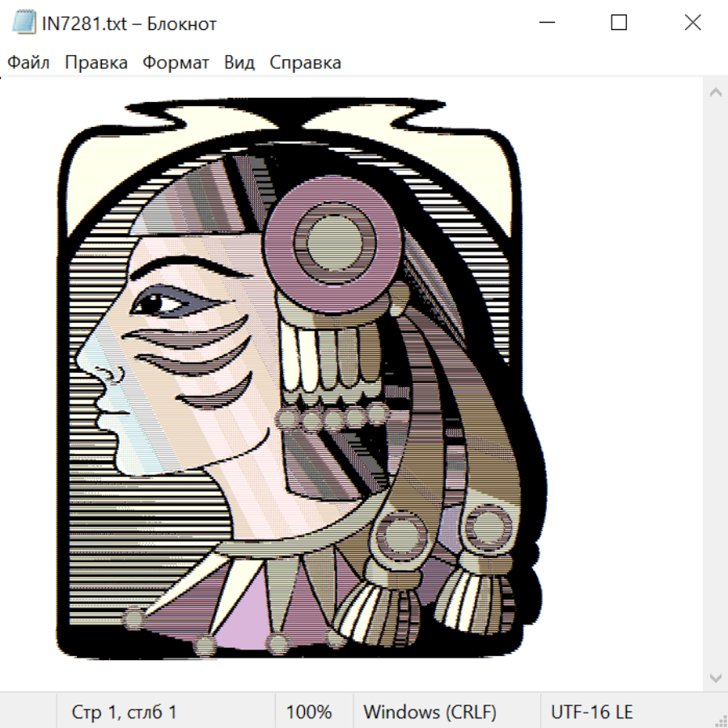The image size is (728, 728).
Task: Click the UTF-16 LE encoding indicator
Action: click(x=591, y=713)
